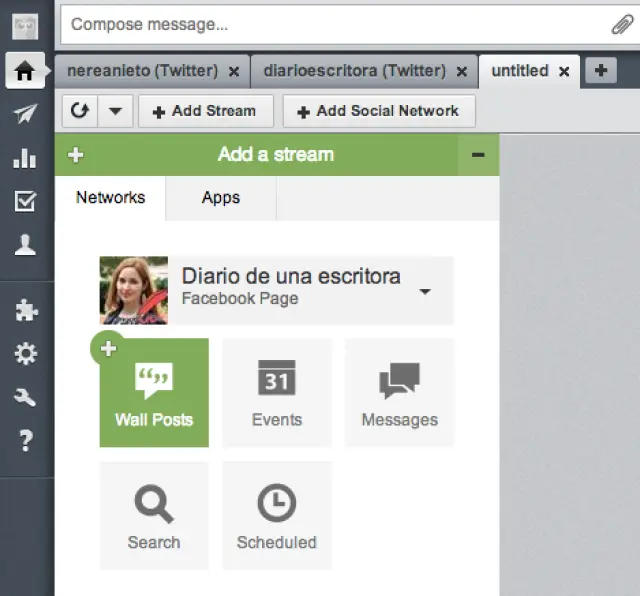Image resolution: width=640 pixels, height=596 pixels.
Task: Click the Add Stream button
Action: coord(205,111)
